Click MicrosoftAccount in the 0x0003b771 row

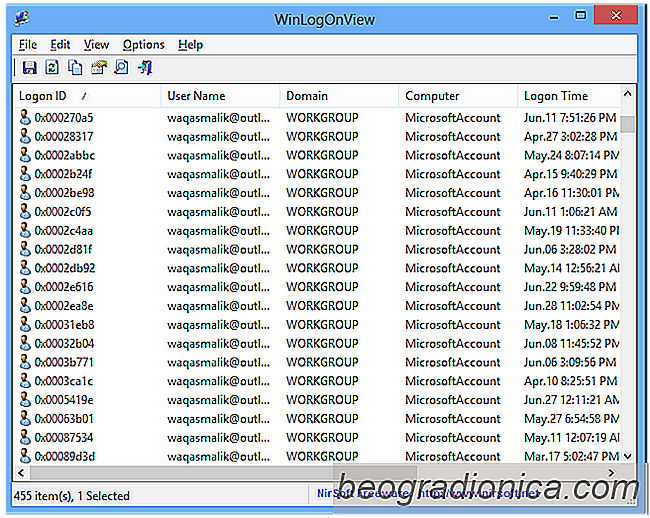[453, 362]
